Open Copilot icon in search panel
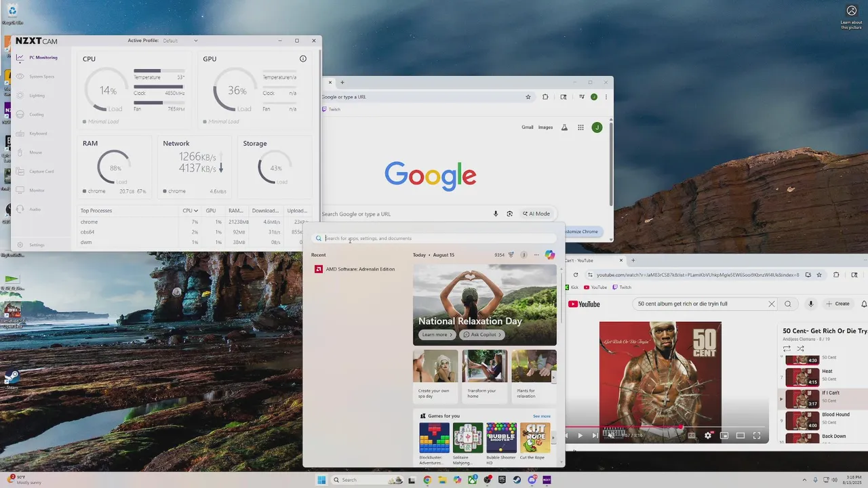 [x=550, y=255]
